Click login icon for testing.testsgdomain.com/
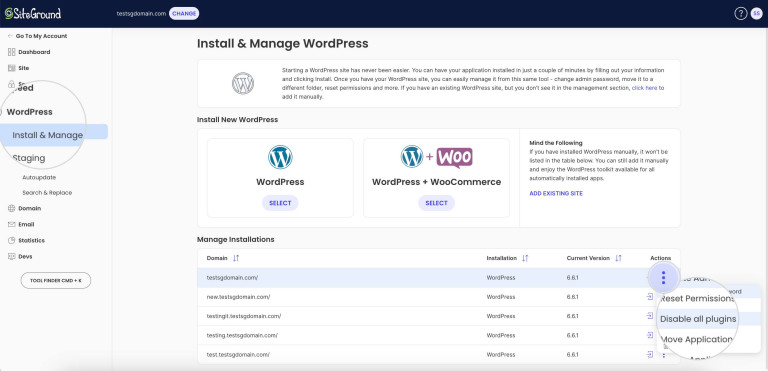768x371 pixels. tap(650, 335)
